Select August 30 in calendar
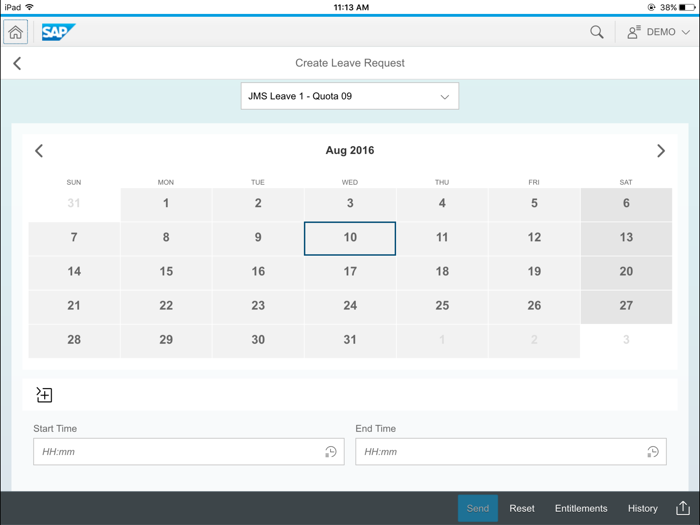 coord(258,340)
